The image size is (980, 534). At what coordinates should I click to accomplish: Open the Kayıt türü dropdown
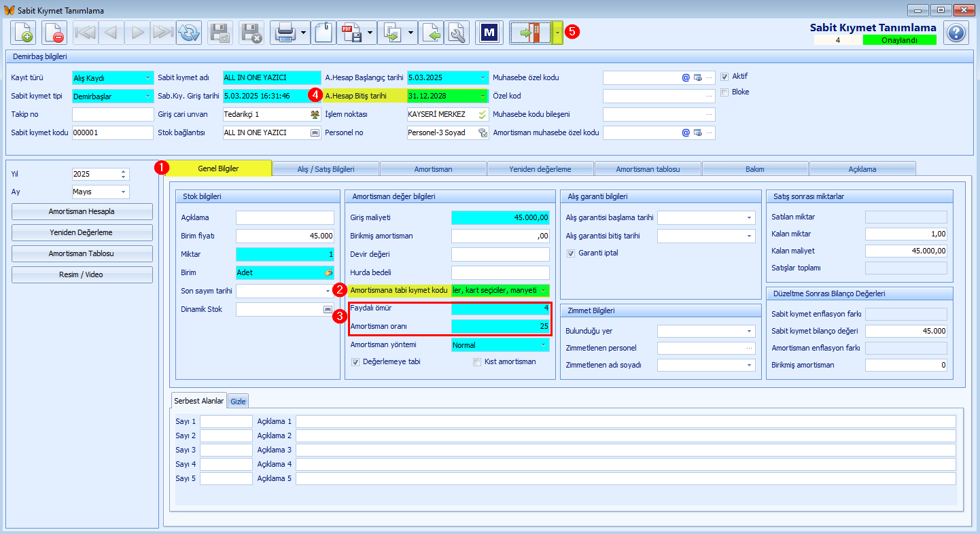147,77
